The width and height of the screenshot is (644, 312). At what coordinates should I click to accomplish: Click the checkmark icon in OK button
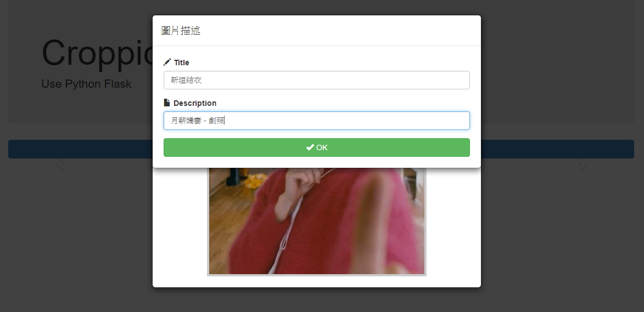click(x=310, y=147)
